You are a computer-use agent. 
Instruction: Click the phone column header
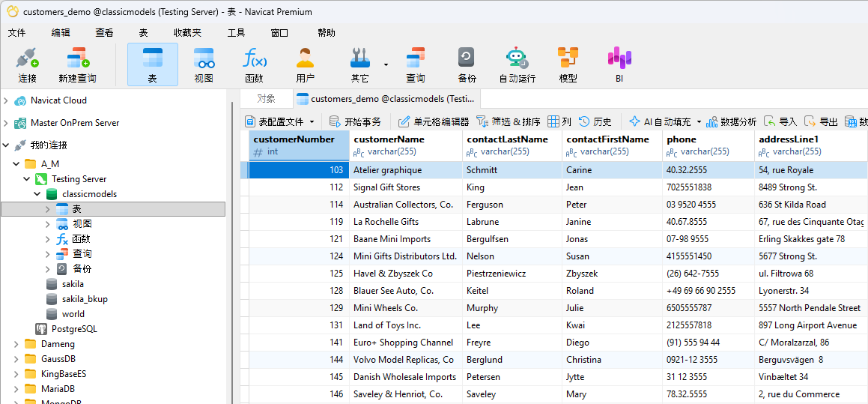[x=708, y=145]
